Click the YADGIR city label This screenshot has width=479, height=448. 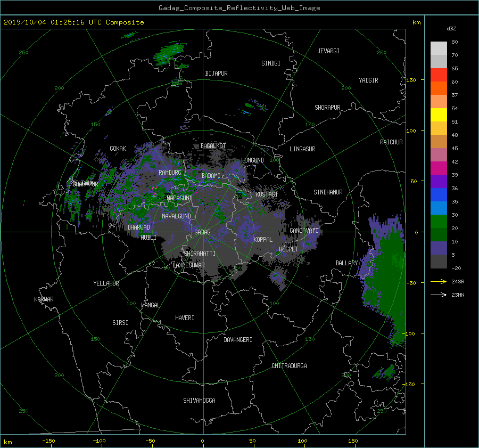368,80
